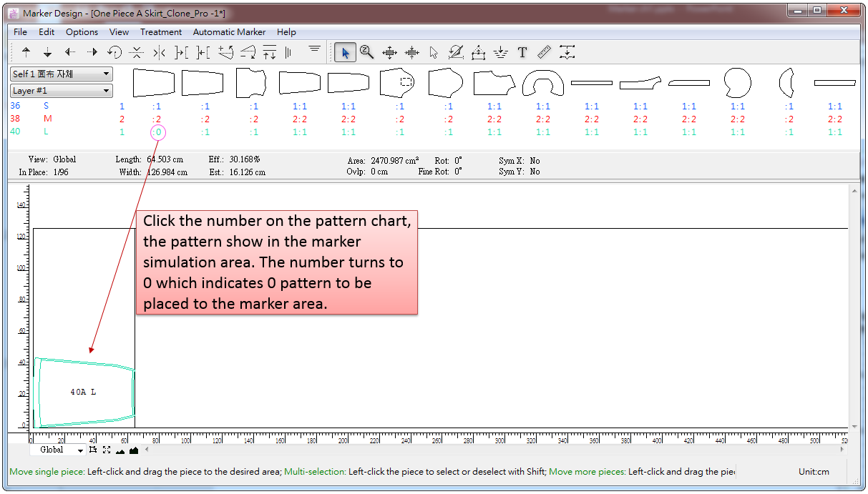This screenshot has width=868, height=494.
Task: Click the fit-to-screen icon near Global
Action: [x=106, y=450]
